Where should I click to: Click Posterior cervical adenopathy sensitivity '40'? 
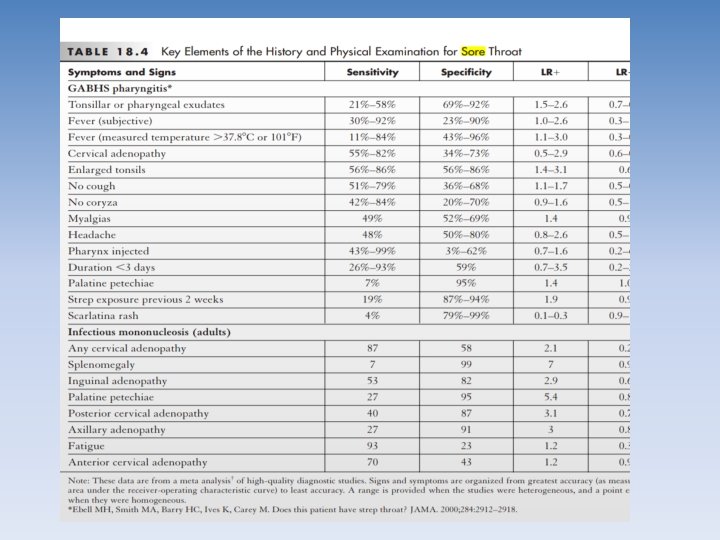pyautogui.click(x=372, y=414)
